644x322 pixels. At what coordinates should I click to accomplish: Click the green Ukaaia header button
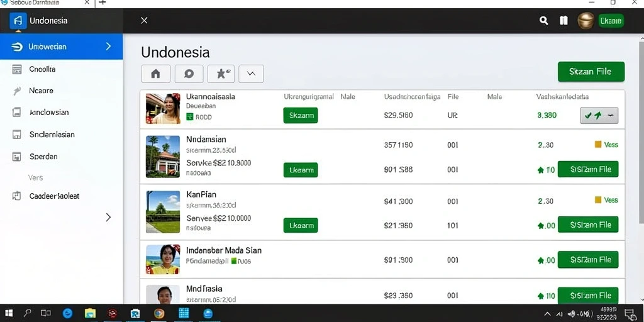point(610,21)
